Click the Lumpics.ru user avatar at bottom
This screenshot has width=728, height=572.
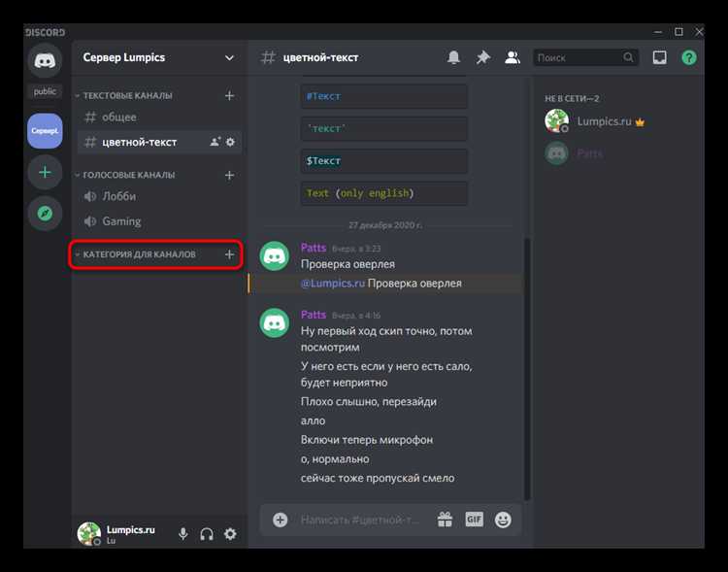88,533
